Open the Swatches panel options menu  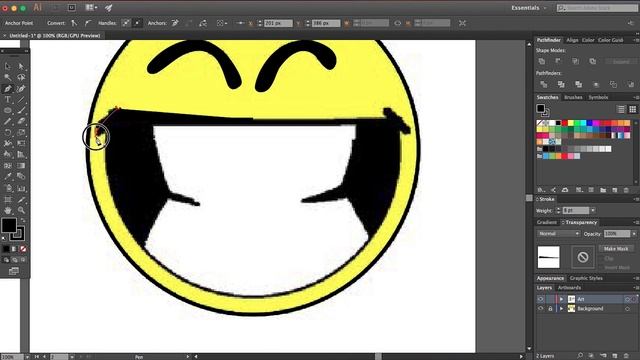[x=636, y=98]
